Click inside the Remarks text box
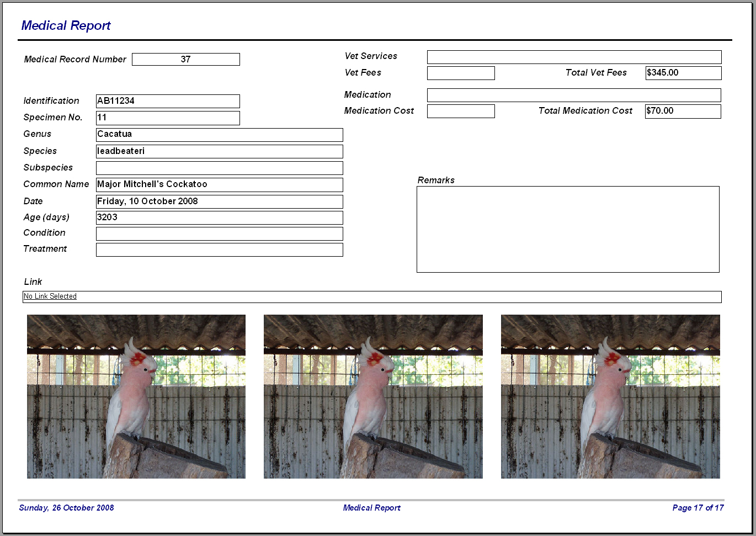Viewport: 756px width, 536px height. pos(568,229)
